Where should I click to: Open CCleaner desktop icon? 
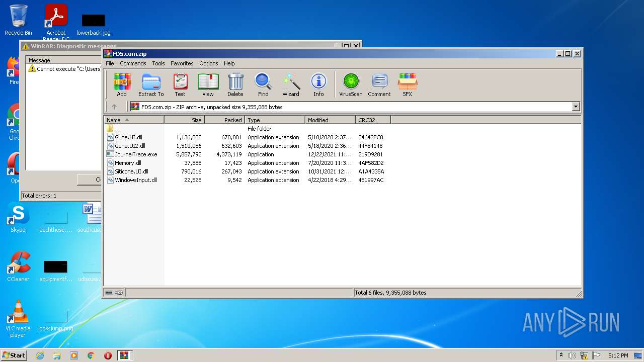point(18,266)
